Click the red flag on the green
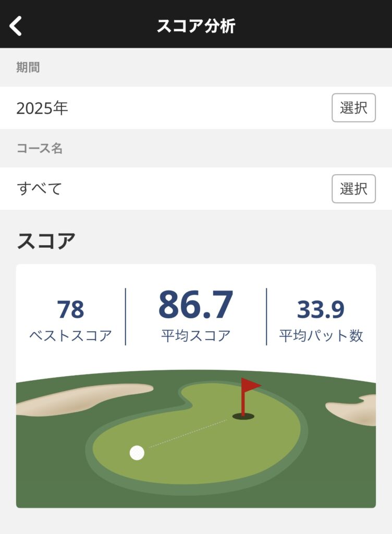 pos(250,386)
